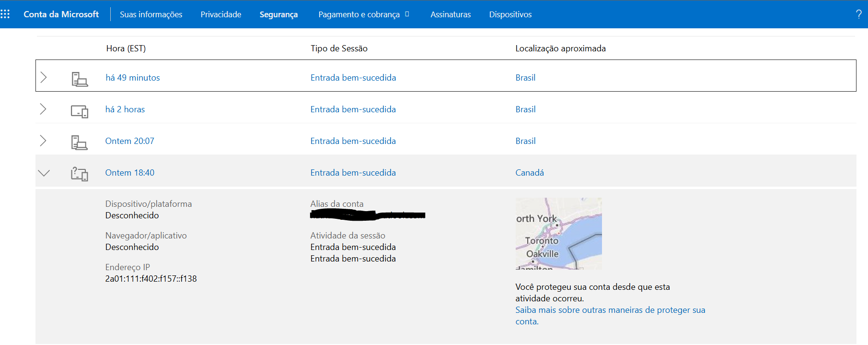Image resolution: width=868 pixels, height=345 pixels.
Task: Click 'Entrada bem-sucedida' in 'há 2 horas' row
Action: 353,109
